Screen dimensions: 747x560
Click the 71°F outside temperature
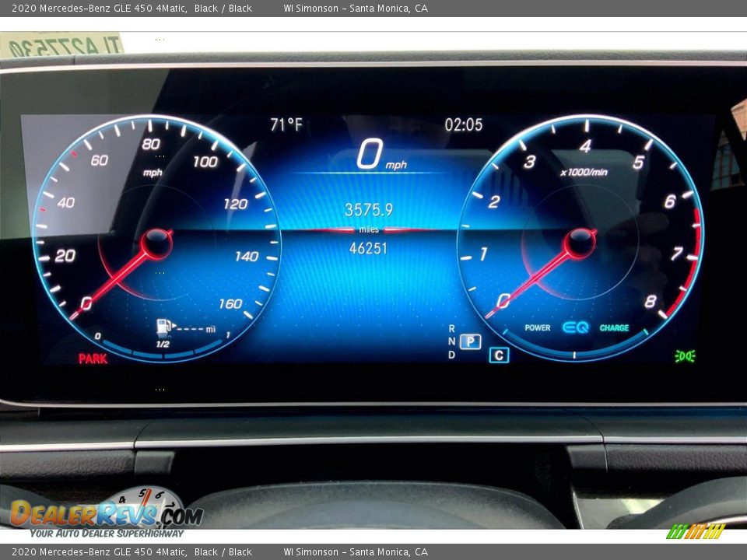(286, 124)
